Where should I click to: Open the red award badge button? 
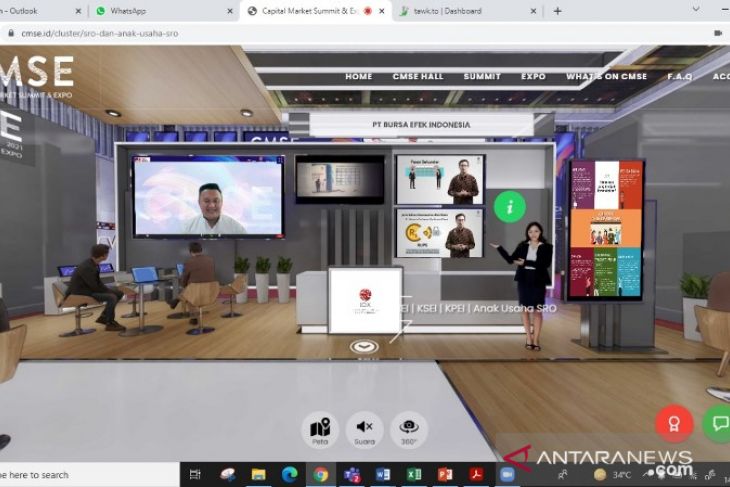point(674,423)
